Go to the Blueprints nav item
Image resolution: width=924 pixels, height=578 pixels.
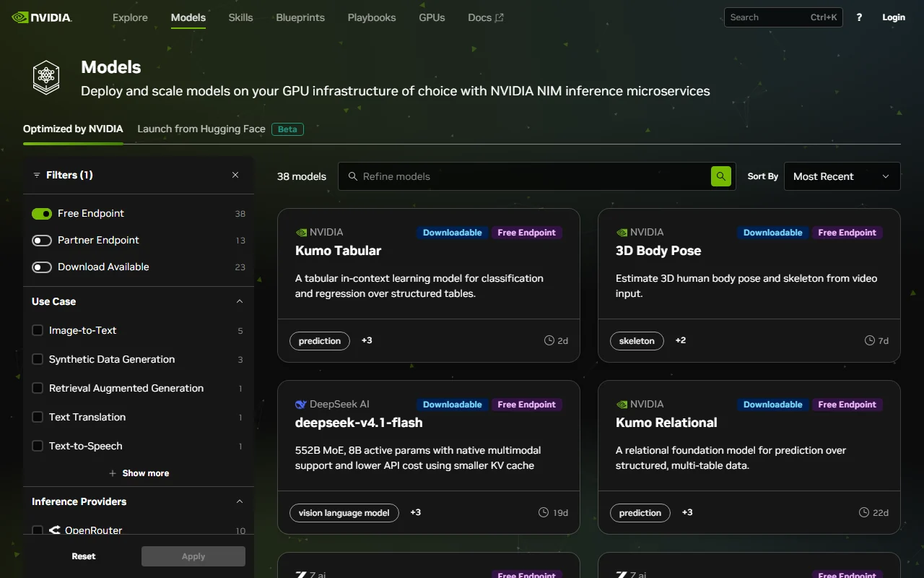click(300, 17)
